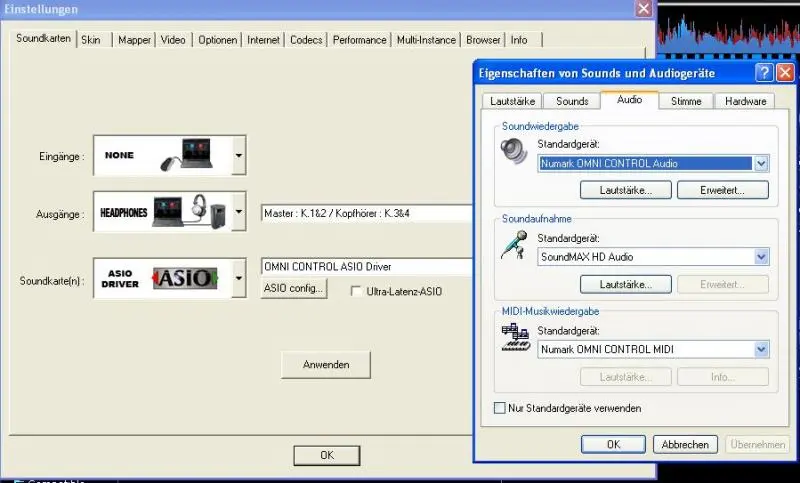Click the speaker icon under Soundwiedergabe
Image resolution: width=800 pixels, height=483 pixels.
[514, 151]
